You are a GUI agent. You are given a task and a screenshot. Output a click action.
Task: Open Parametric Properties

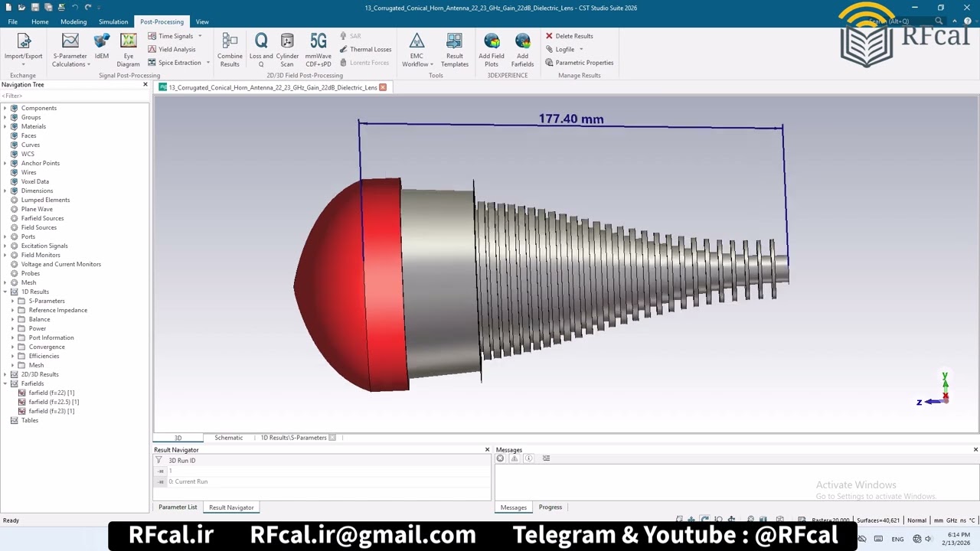point(579,63)
